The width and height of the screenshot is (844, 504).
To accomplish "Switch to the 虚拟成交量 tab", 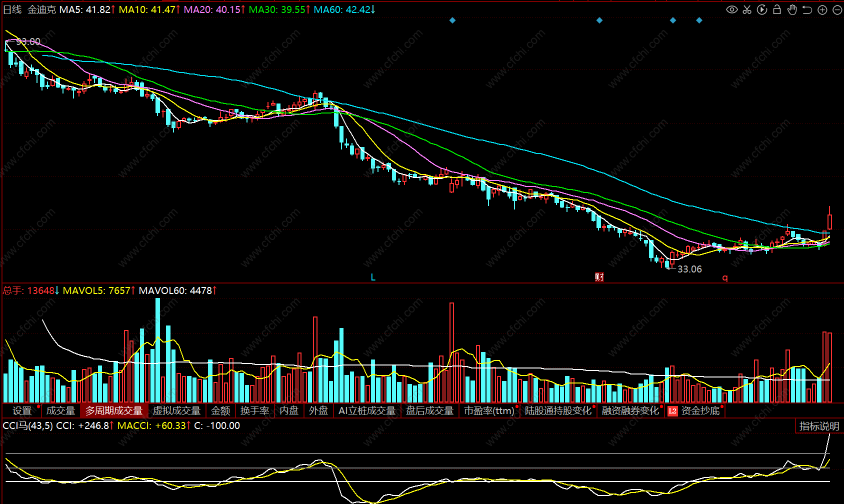I will (177, 410).
